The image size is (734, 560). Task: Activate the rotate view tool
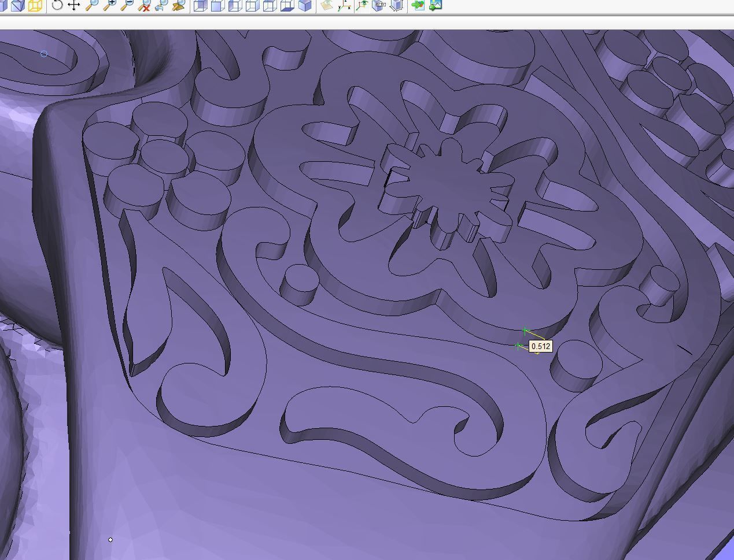57,6
